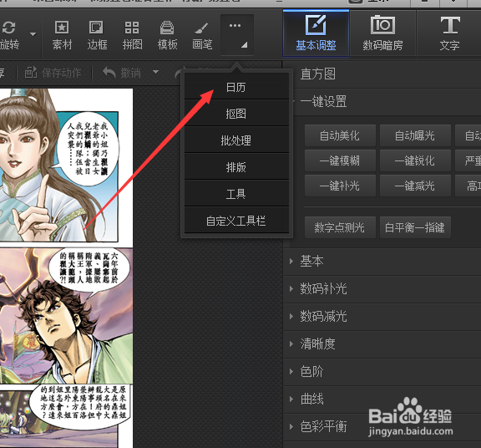Viewport: 481px width, 448px height.
Task: Choose 批处理 from the popup menu
Action: [236, 140]
